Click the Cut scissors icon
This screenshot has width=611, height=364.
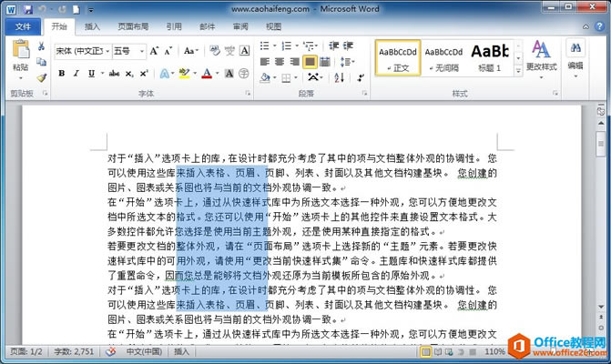click(41, 46)
